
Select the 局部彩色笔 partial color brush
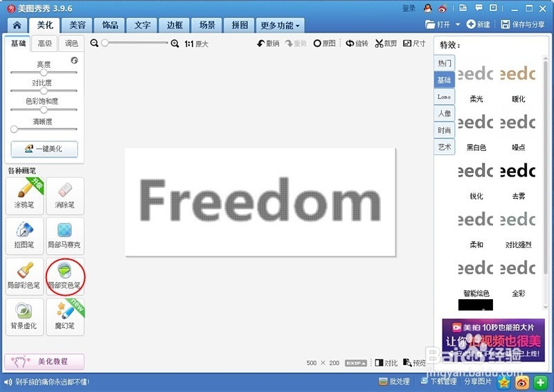24,276
